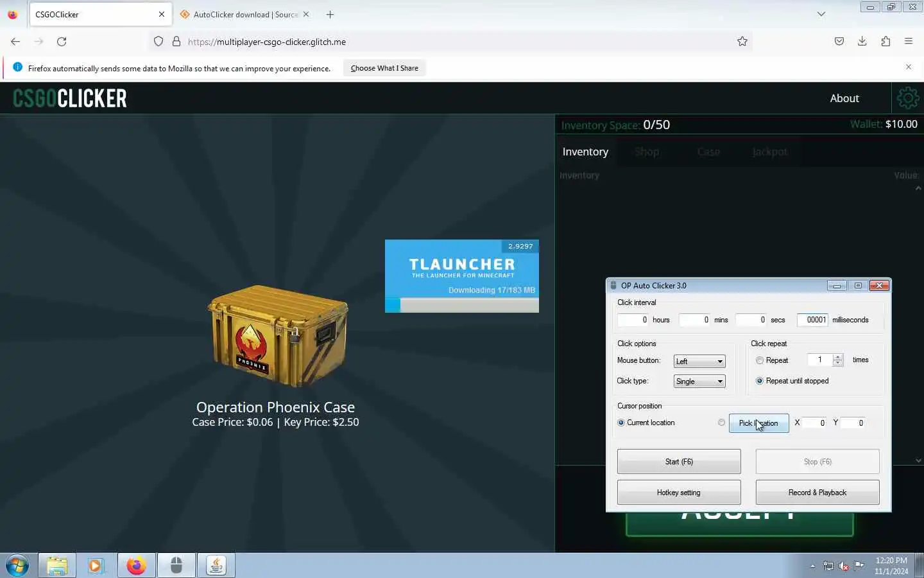Screen dimensions: 924x578
Task: Open the Mouse button dropdown
Action: pyautogui.click(x=699, y=362)
